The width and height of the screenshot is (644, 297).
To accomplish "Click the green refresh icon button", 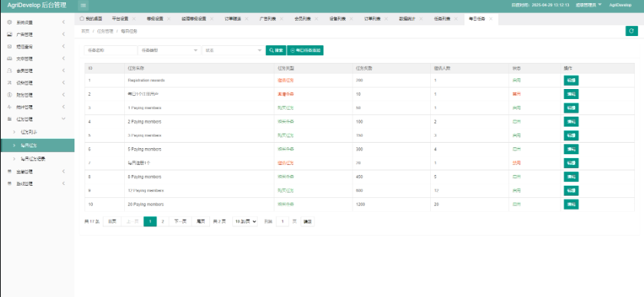I will [631, 31].
